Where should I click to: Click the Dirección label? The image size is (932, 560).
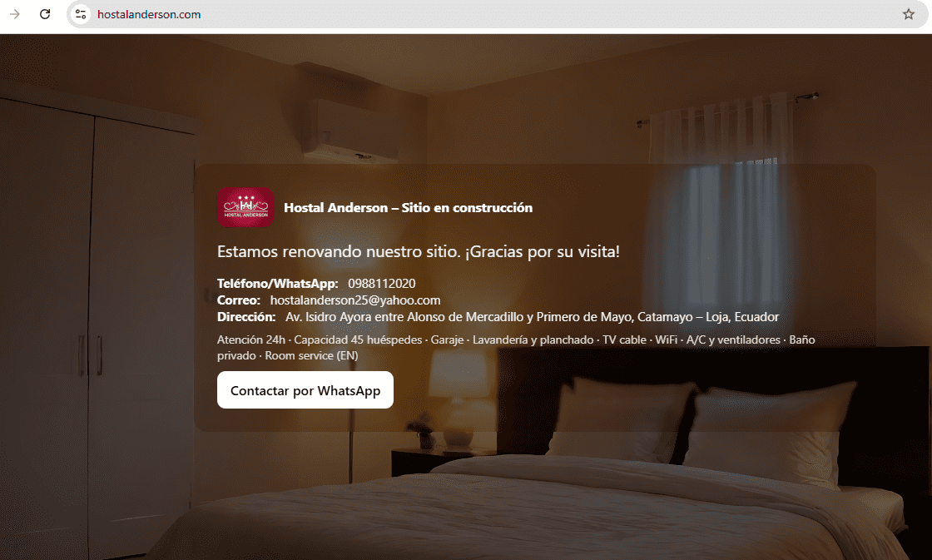point(246,317)
